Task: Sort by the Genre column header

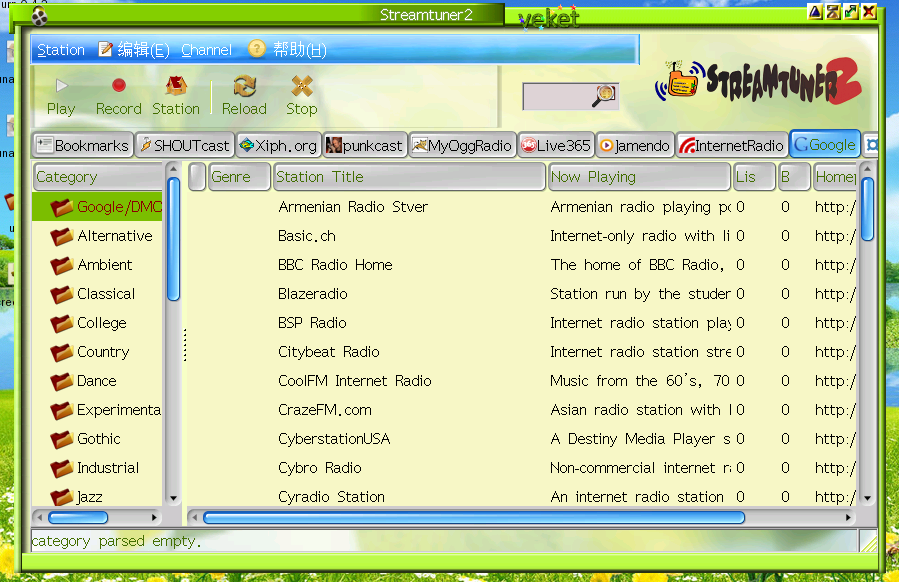Action: click(x=239, y=177)
